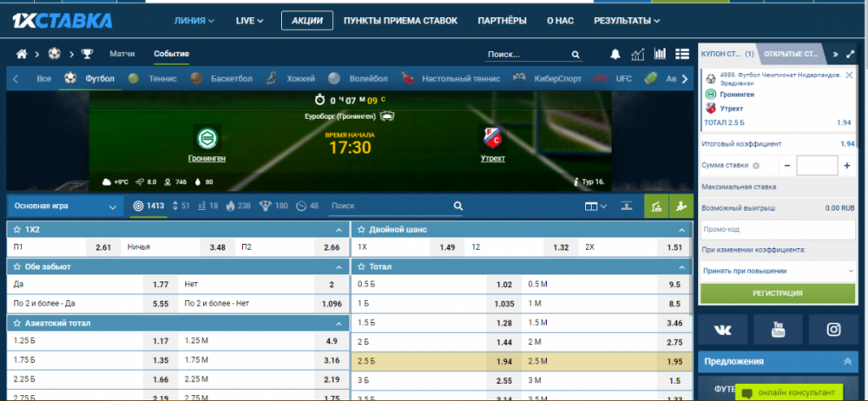The width and height of the screenshot is (868, 401).
Task: Click the stake settings gear icon
Action: [756, 165]
